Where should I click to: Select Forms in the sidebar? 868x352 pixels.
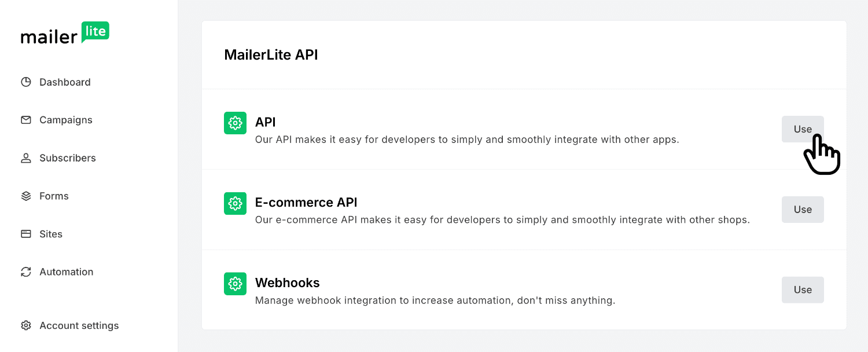tap(45, 196)
